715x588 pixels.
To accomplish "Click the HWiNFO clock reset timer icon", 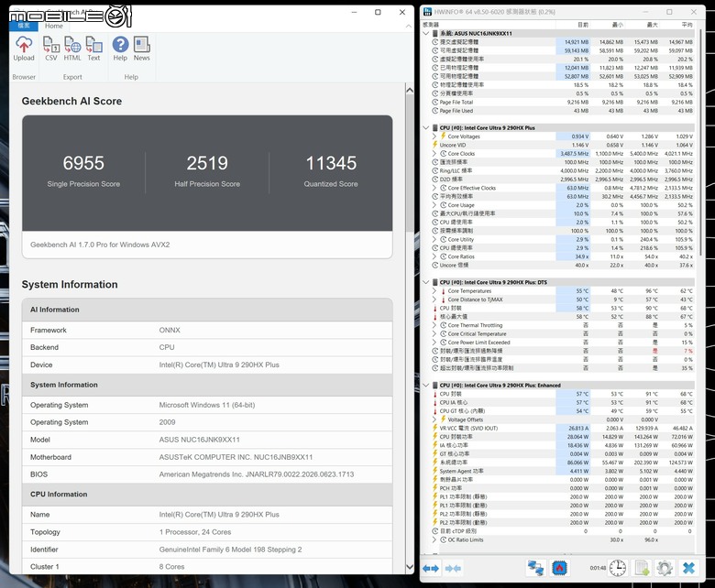I will point(618,568).
